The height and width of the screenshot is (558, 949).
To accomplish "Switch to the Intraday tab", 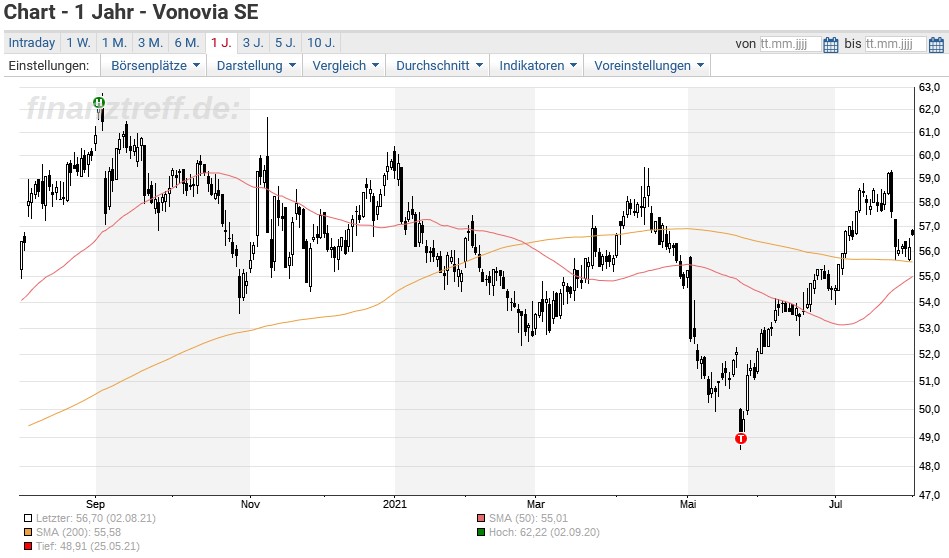I will (x=31, y=43).
